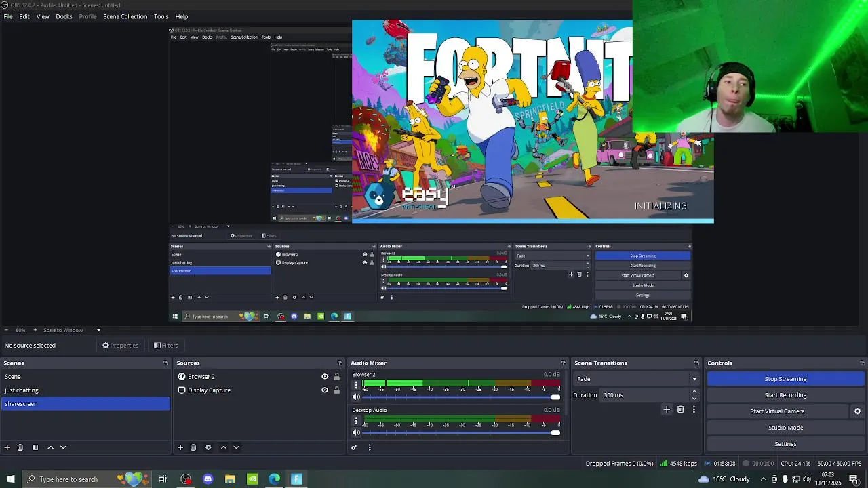The height and width of the screenshot is (488, 868).
Task: Open File Explorer from the taskbar
Action: click(230, 479)
